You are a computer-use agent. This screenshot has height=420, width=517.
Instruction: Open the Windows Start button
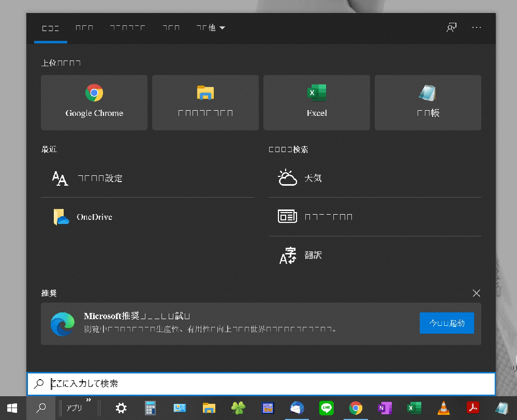coord(12,408)
